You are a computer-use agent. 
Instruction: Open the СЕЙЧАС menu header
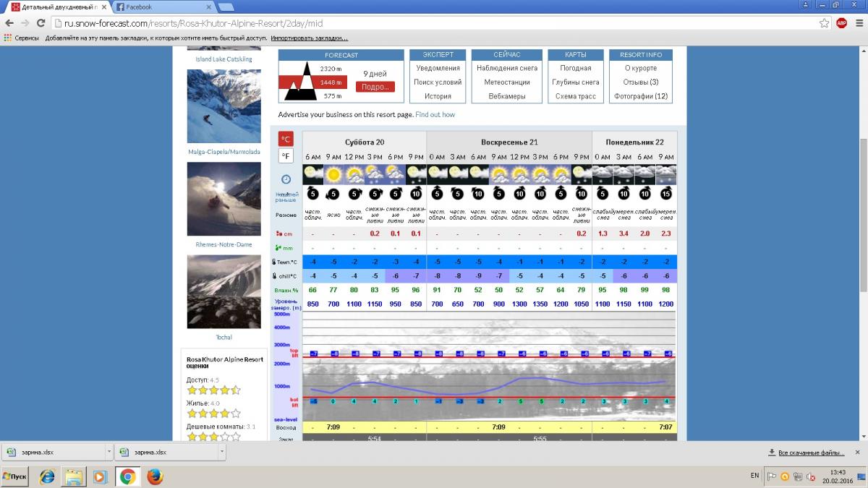coord(507,55)
